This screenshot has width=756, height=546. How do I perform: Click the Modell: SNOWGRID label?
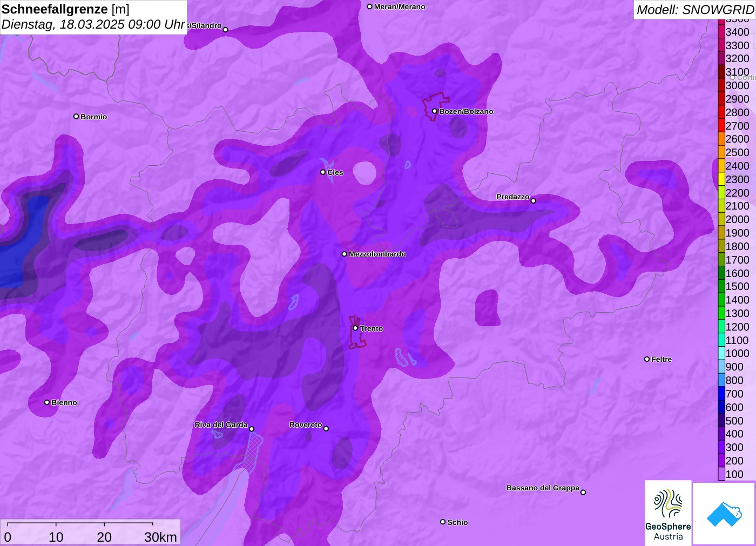(696, 9)
